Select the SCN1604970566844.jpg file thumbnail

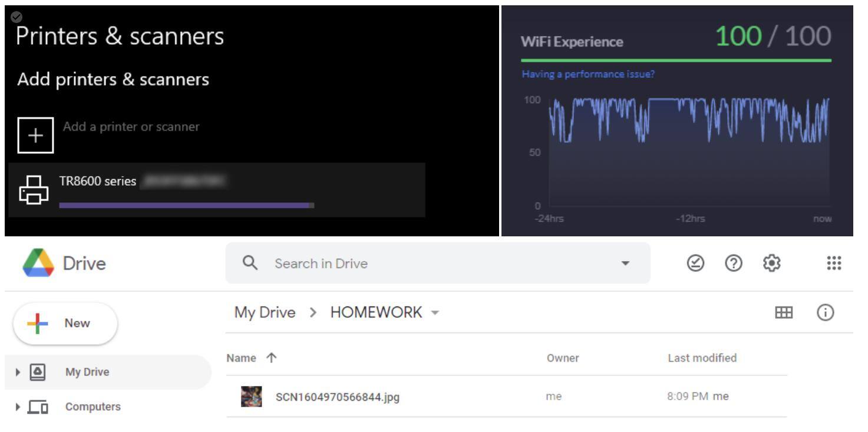[x=252, y=397]
